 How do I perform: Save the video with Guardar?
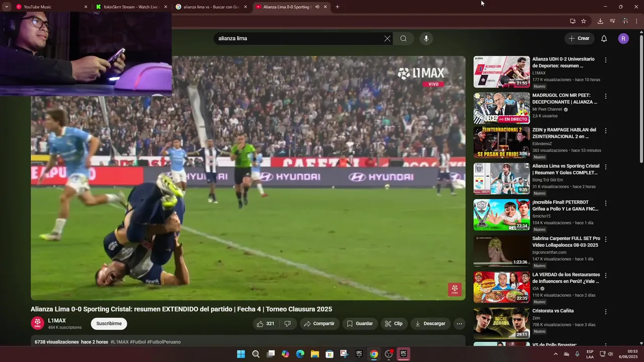360,324
